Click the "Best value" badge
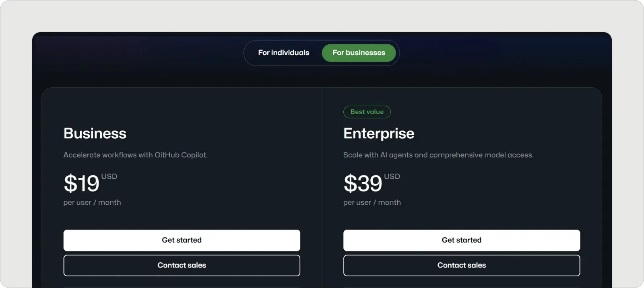This screenshot has width=644, height=288. [367, 112]
